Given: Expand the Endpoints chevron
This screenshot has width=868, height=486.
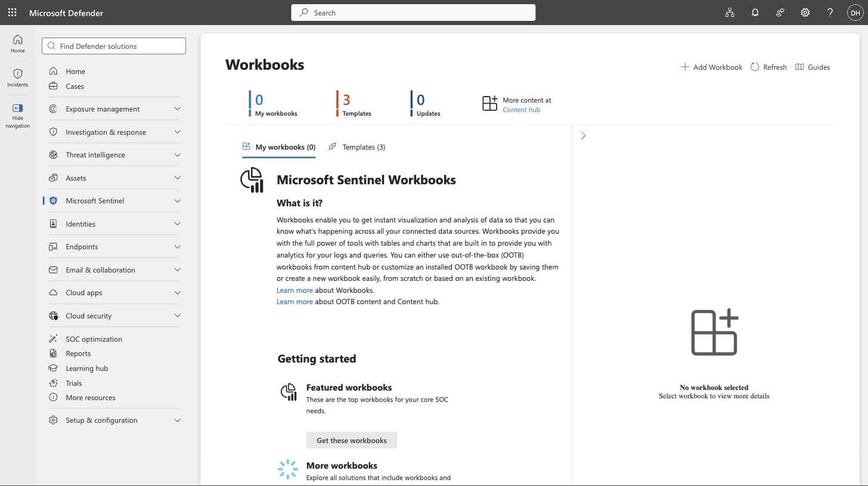Looking at the screenshot, I should [x=177, y=246].
